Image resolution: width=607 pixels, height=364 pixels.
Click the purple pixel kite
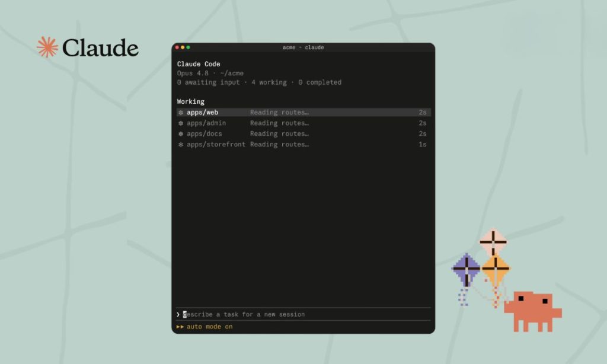(466, 270)
